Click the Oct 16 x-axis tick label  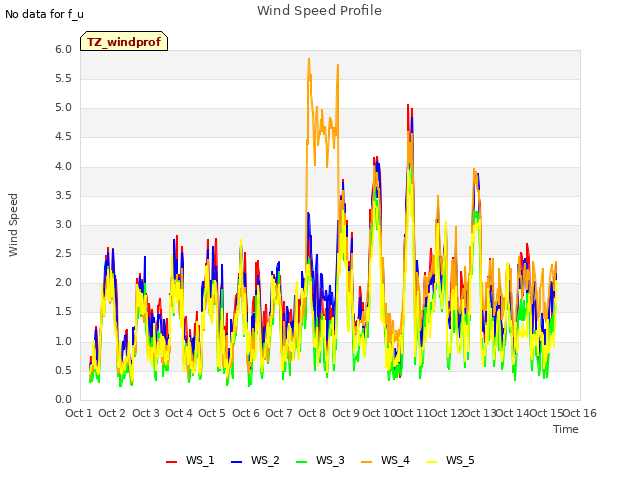pyautogui.click(x=580, y=413)
